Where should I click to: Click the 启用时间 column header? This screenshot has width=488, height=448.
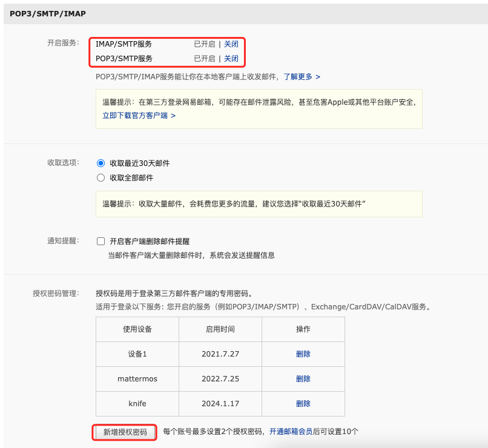pyautogui.click(x=220, y=329)
